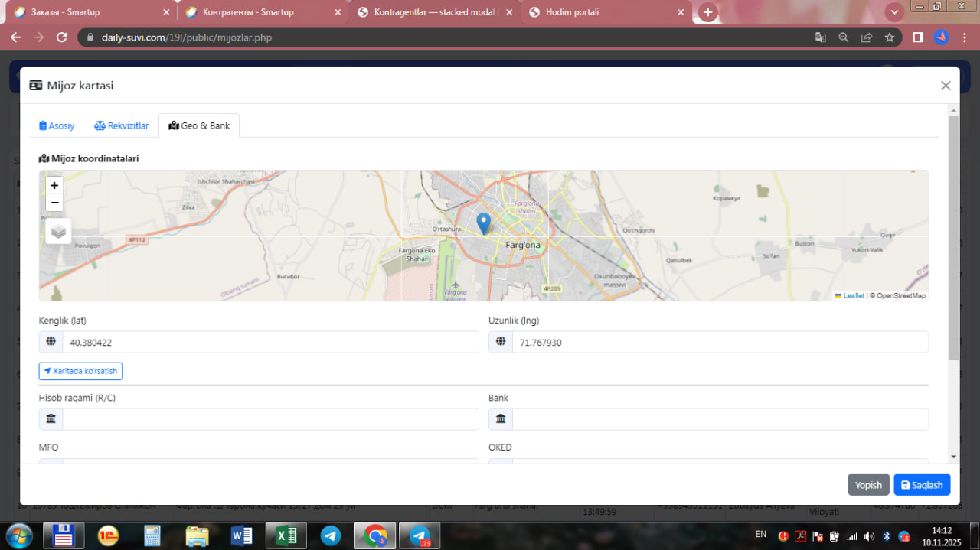Screen dimensions: 980x550
Task: Open Telegram from the taskbar
Action: [331, 535]
